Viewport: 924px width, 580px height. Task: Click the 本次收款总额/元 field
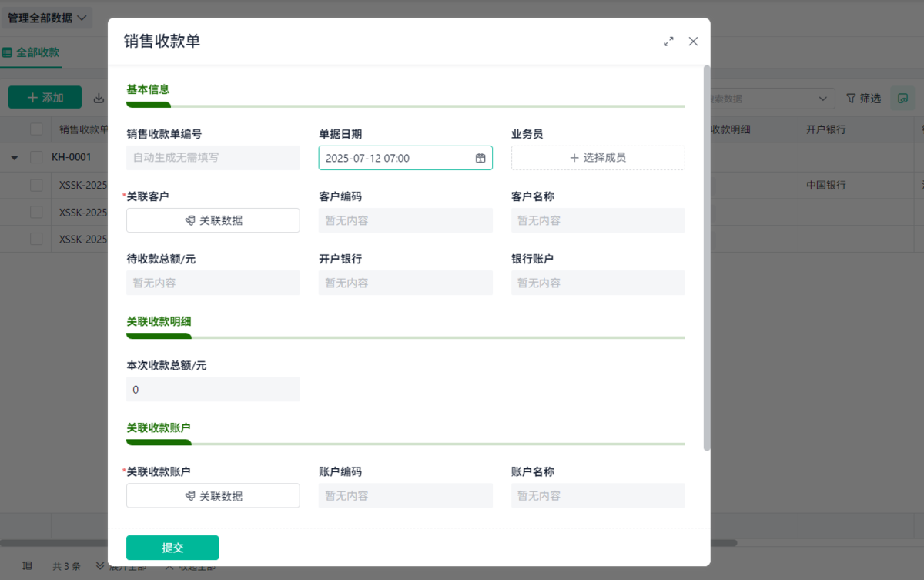[213, 390]
